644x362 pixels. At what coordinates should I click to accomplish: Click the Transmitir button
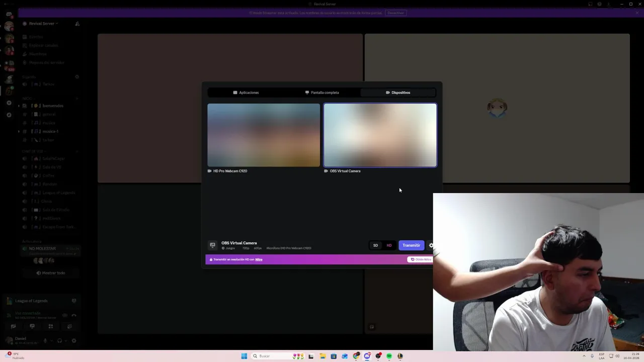411,245
